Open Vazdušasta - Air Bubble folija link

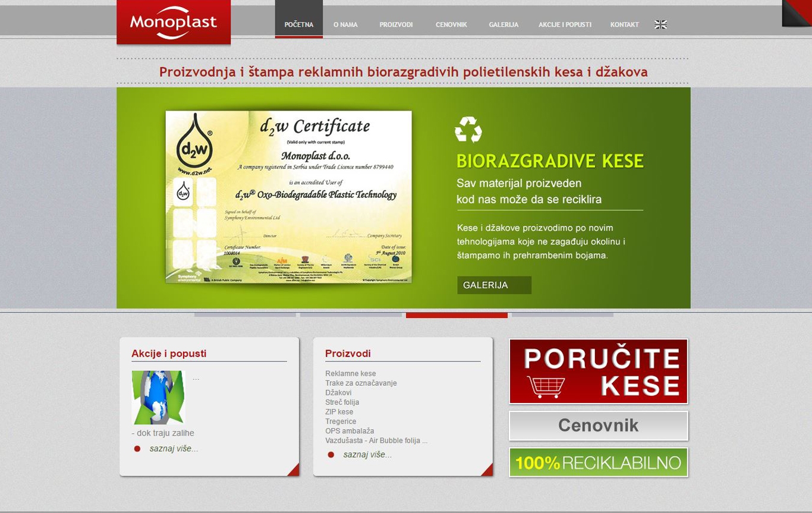376,440
